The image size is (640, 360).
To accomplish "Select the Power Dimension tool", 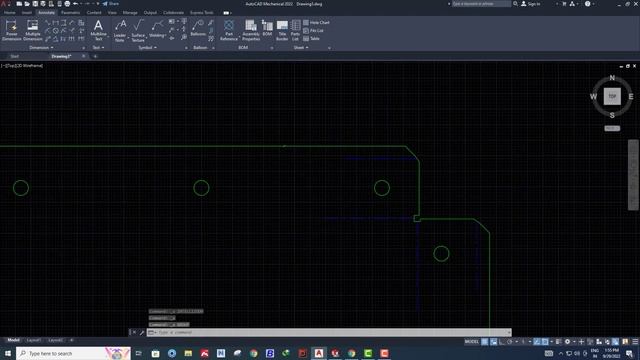I will pos(11,30).
